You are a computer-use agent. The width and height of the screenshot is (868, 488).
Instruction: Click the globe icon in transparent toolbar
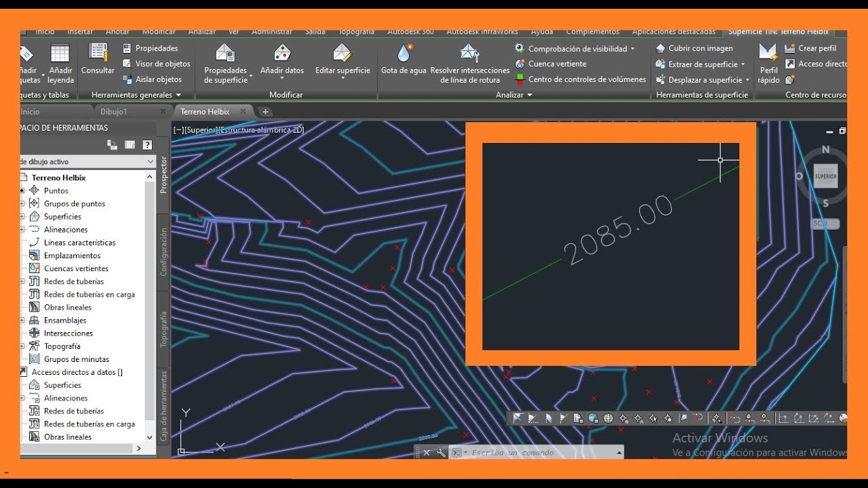(608, 418)
